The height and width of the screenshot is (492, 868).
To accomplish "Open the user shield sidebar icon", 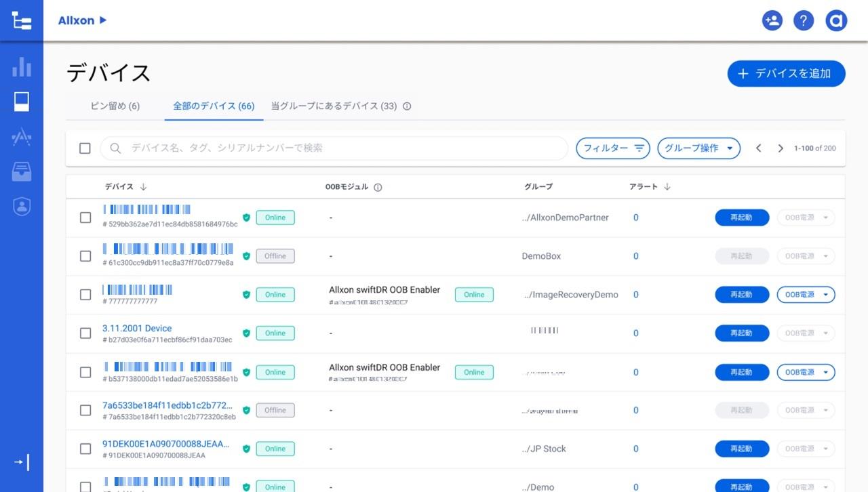I will point(22,207).
